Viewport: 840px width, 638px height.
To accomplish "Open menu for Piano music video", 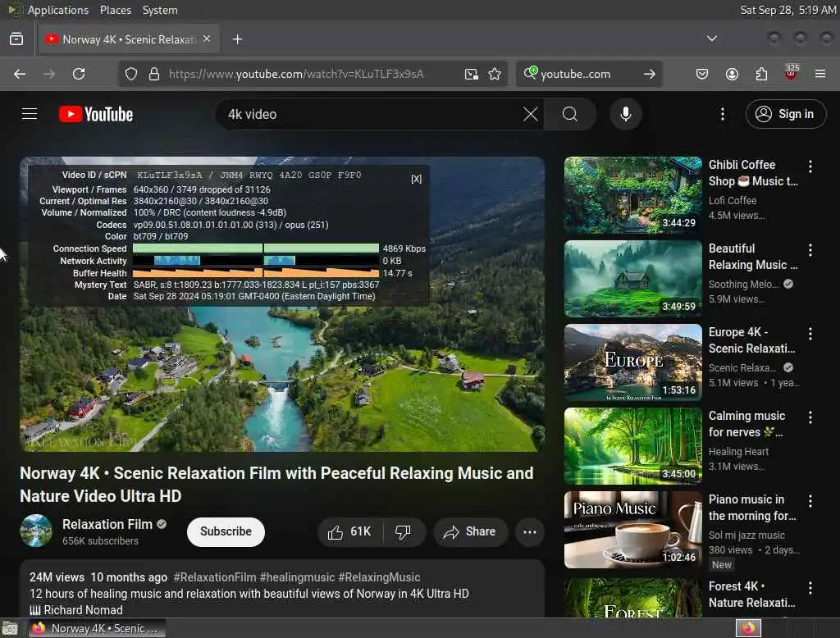I will [x=810, y=501].
